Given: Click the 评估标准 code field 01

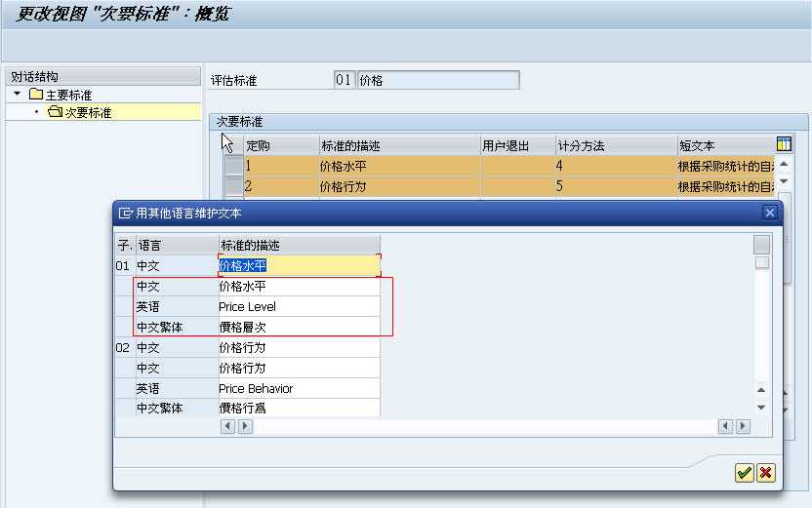Looking at the screenshot, I should (x=344, y=80).
